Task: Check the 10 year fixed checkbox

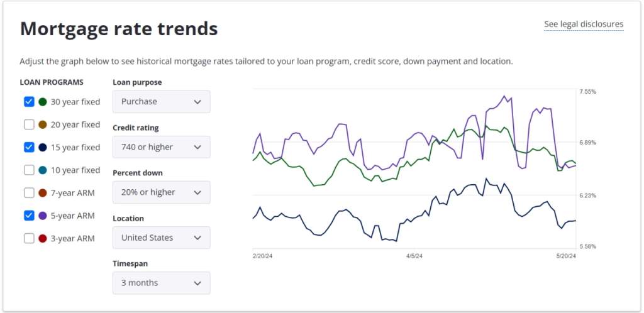Action: (x=29, y=170)
